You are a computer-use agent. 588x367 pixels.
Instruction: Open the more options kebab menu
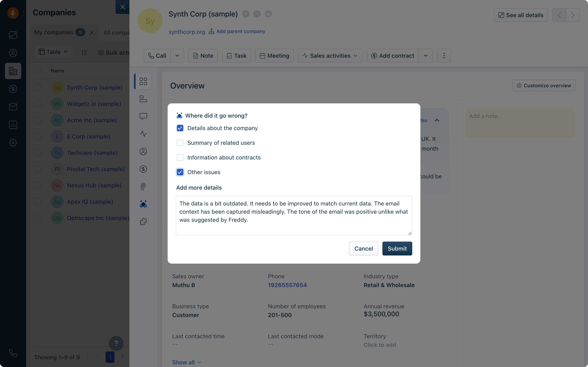pyautogui.click(x=444, y=56)
